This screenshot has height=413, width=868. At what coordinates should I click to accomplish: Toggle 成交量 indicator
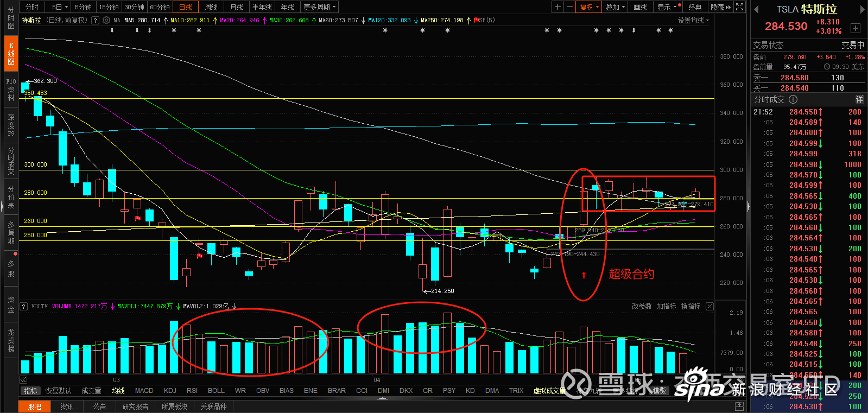91,391
